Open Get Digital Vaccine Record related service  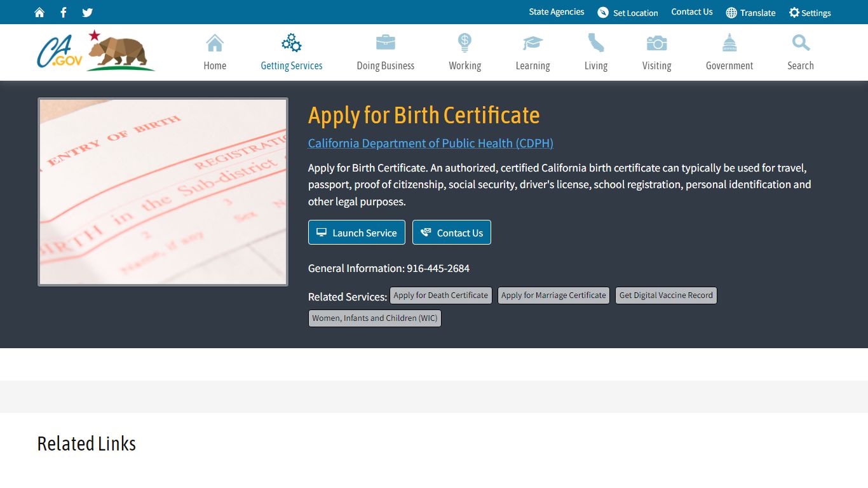(666, 295)
